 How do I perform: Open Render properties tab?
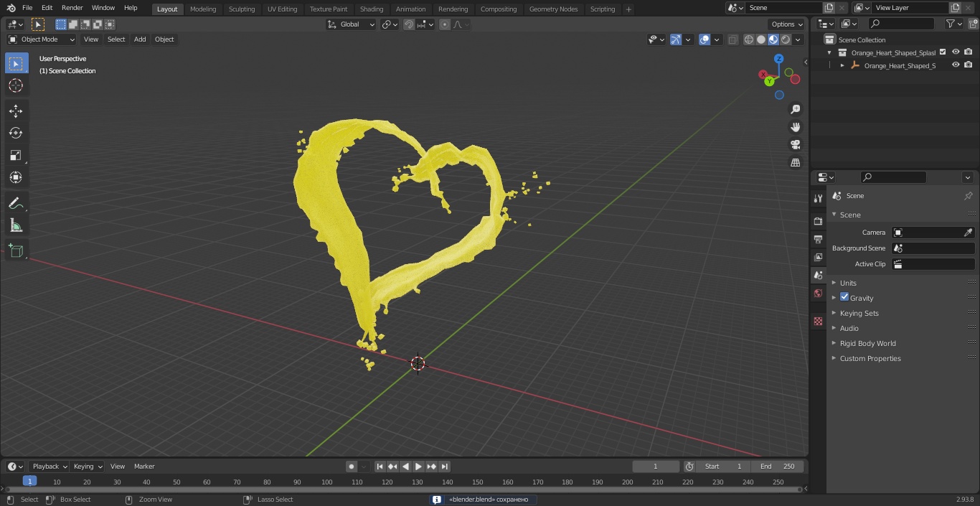(818, 221)
